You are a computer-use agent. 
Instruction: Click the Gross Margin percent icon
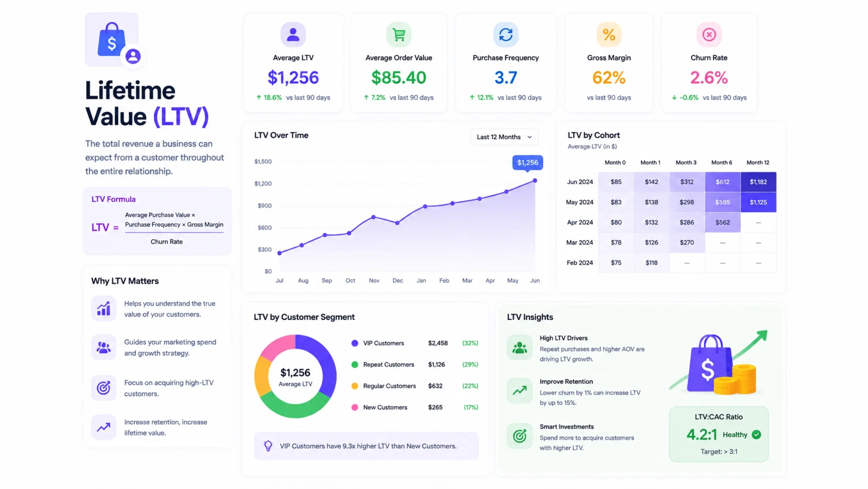(609, 35)
